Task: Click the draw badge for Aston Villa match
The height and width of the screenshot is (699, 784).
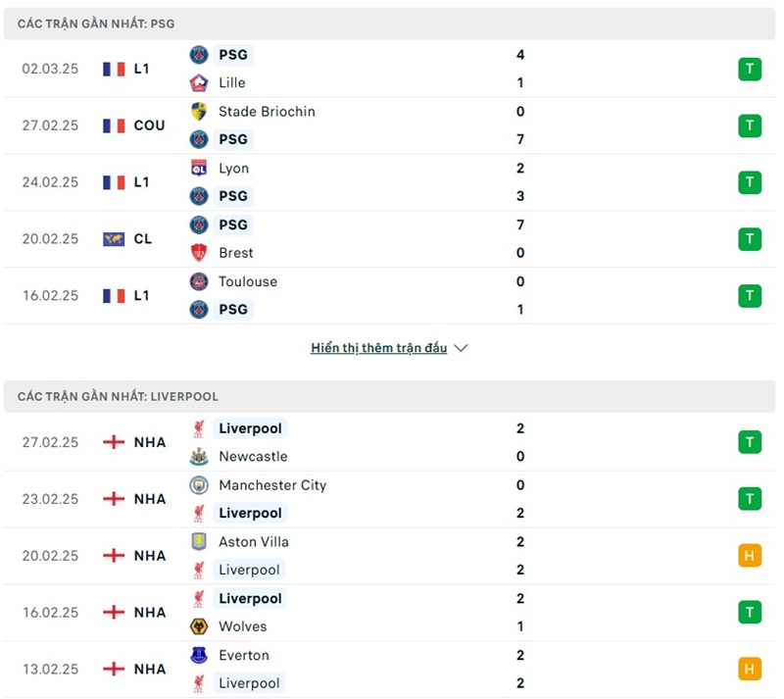Action: (x=750, y=556)
